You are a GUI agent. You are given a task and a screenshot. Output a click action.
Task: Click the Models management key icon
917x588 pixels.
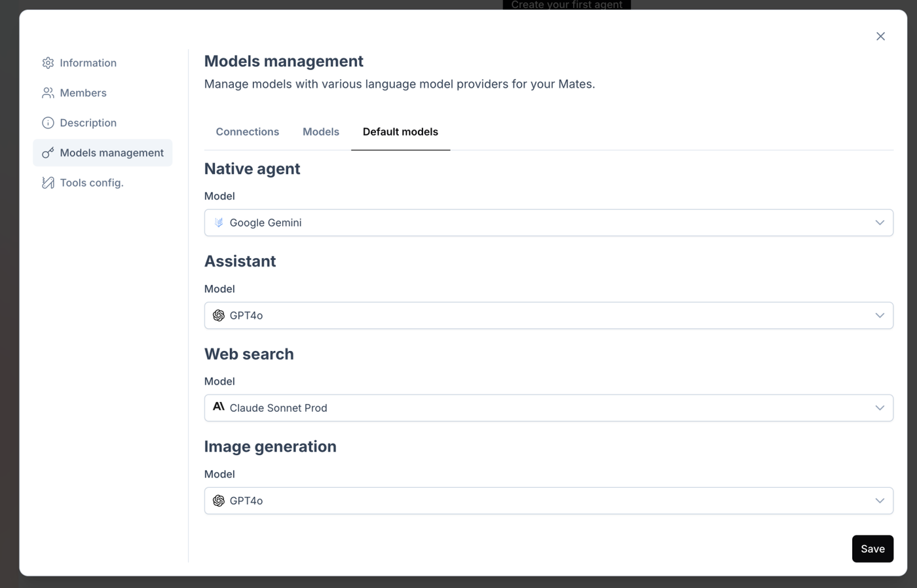[48, 153]
